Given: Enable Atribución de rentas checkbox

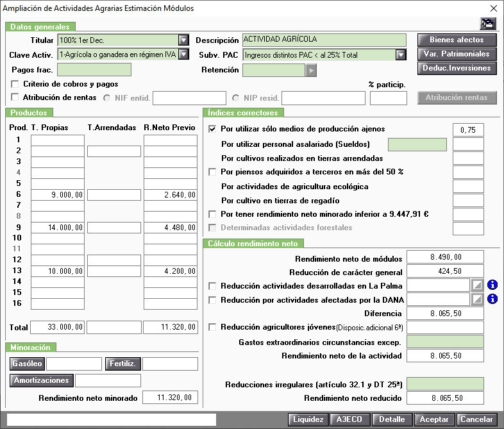Looking at the screenshot, I should click(15, 97).
